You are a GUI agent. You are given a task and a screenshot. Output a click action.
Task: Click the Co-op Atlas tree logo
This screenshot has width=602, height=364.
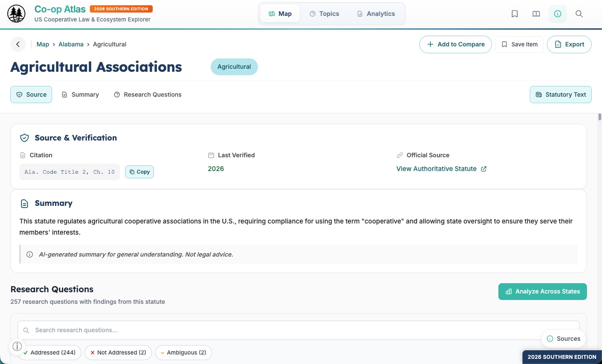coord(16,14)
